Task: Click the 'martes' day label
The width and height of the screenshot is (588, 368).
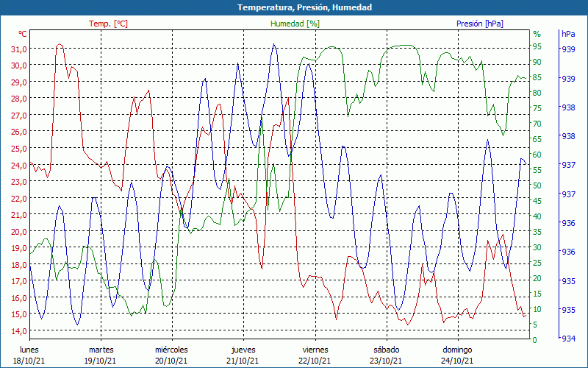Action: point(101,350)
